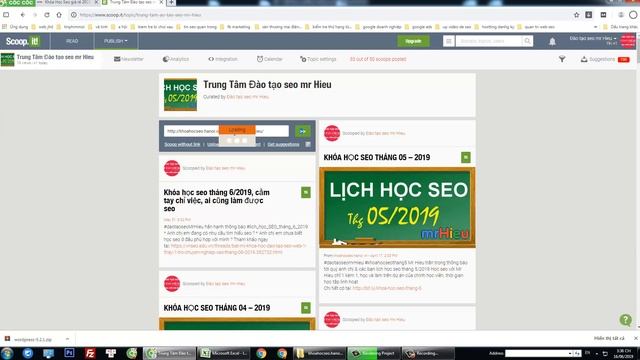Open post title Khóa học seo tháng 6/2019

pos(217,200)
